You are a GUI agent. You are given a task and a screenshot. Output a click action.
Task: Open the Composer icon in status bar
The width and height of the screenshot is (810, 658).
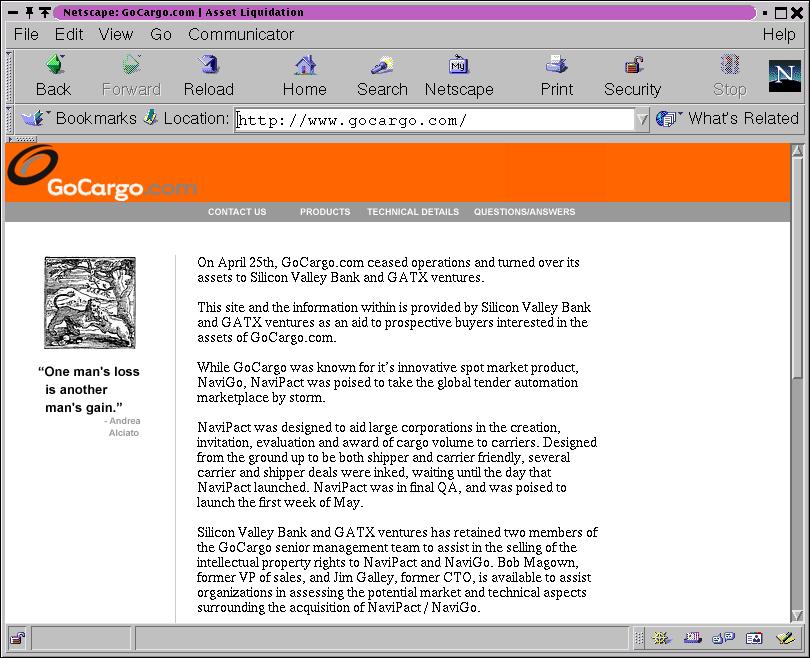click(x=784, y=638)
